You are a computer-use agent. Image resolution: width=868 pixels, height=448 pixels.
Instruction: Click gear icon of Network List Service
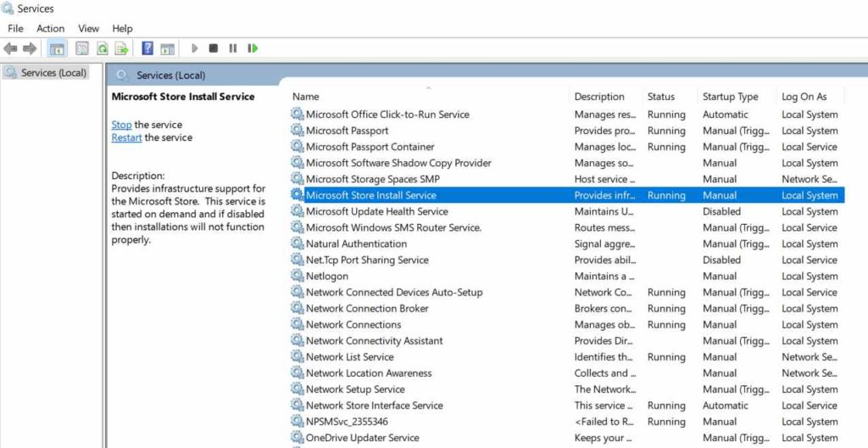click(298, 356)
